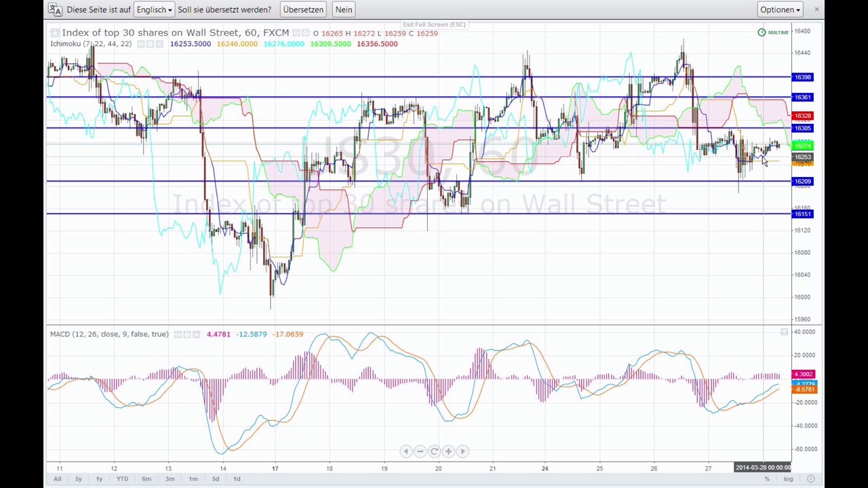Open symbol settings icon next to FXCM
The image size is (868, 488).
(296, 33)
